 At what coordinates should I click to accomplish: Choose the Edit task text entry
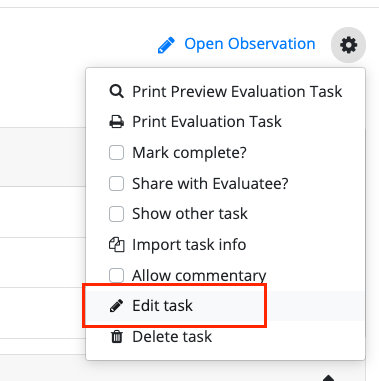162,306
